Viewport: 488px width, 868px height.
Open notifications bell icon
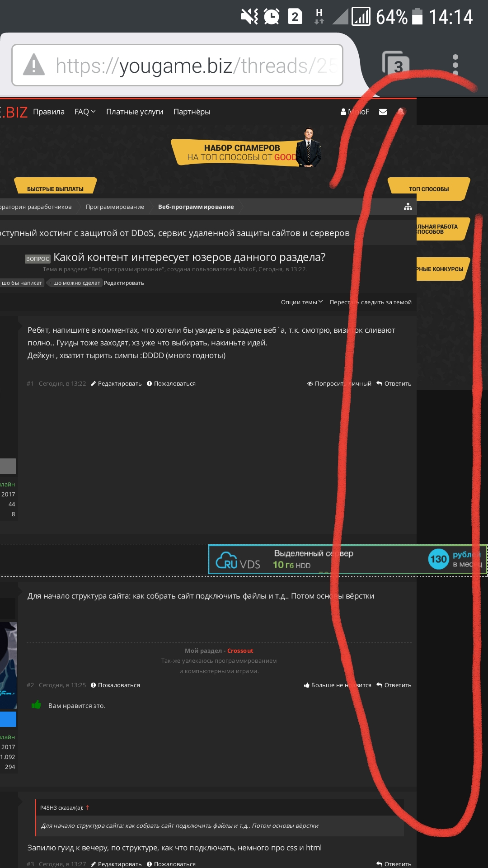(x=401, y=112)
